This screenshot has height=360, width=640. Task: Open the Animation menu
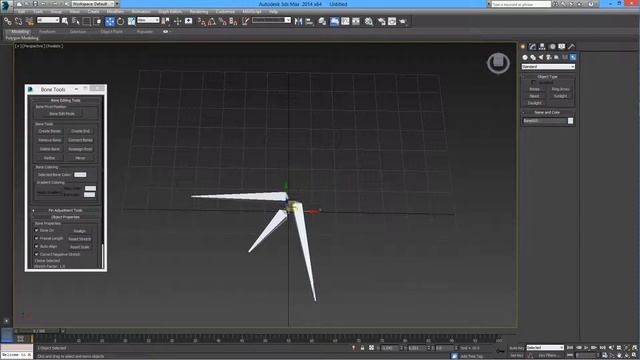pos(141,11)
